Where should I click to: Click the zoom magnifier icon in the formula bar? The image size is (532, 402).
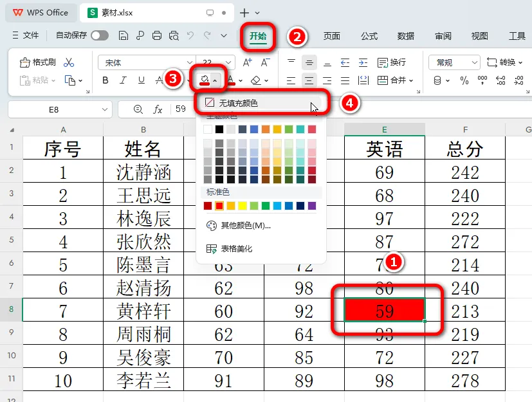138,109
